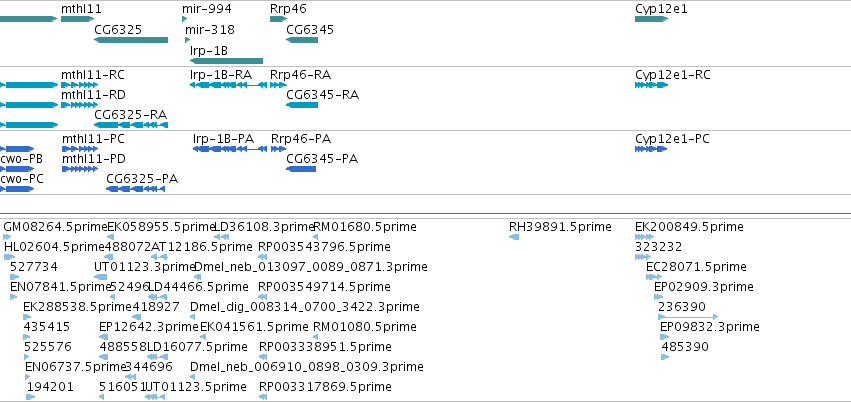Click the Rrp46-RA transcript label
The height and width of the screenshot is (402, 851).
(301, 74)
